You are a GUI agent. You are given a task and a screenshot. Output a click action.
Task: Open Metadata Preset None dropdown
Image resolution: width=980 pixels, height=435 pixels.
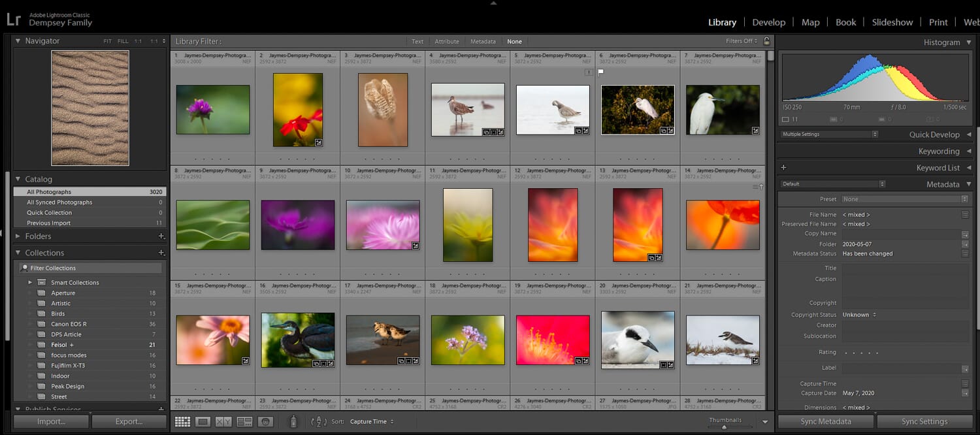905,199
